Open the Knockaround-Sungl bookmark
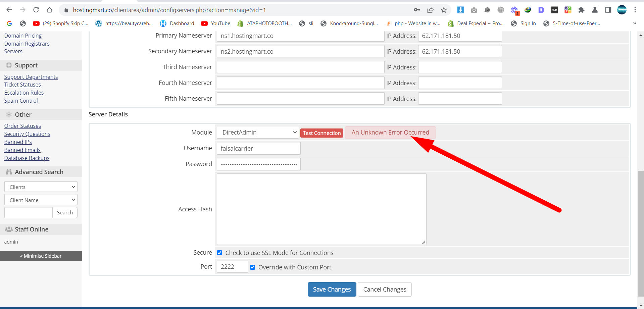 click(x=349, y=23)
